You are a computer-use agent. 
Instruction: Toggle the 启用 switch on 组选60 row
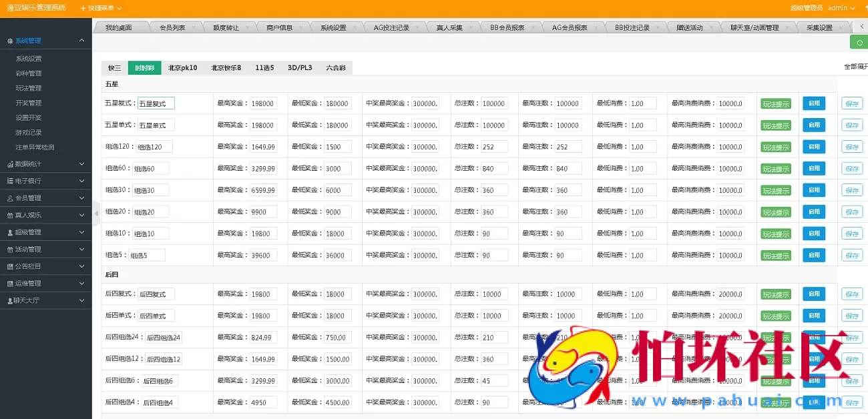point(813,168)
